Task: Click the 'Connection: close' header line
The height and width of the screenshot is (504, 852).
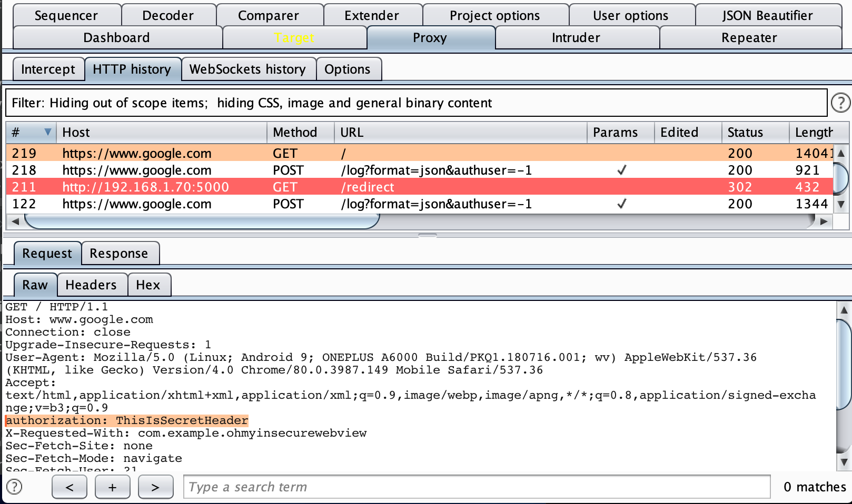Action: click(68, 332)
